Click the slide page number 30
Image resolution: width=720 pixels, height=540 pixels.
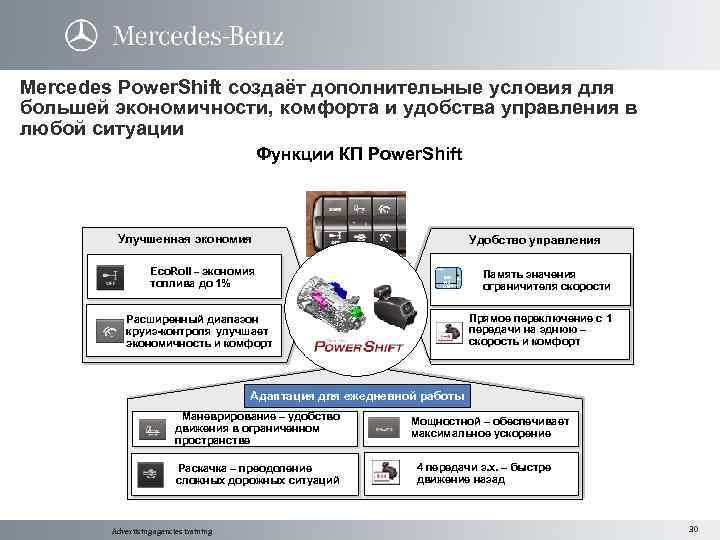click(x=693, y=529)
